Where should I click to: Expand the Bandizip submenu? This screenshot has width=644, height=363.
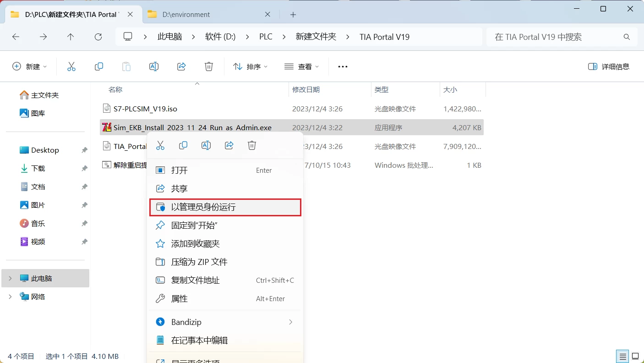coord(290,322)
